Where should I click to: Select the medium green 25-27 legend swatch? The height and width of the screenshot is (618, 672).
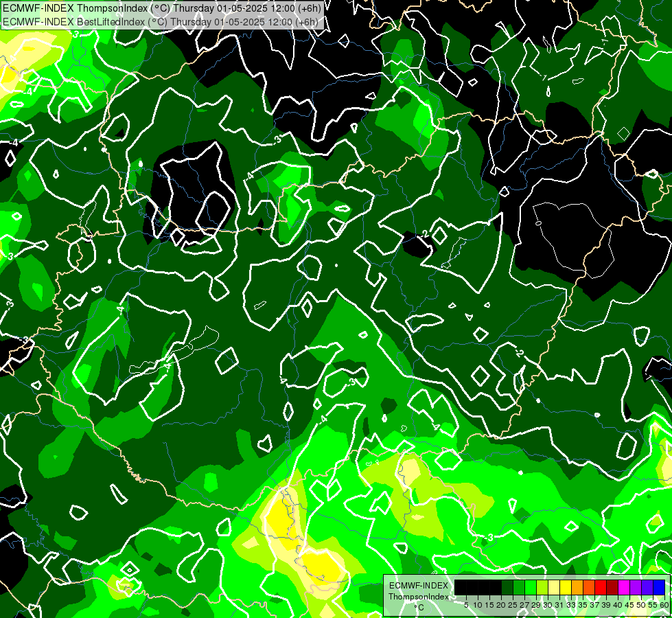[519, 587]
